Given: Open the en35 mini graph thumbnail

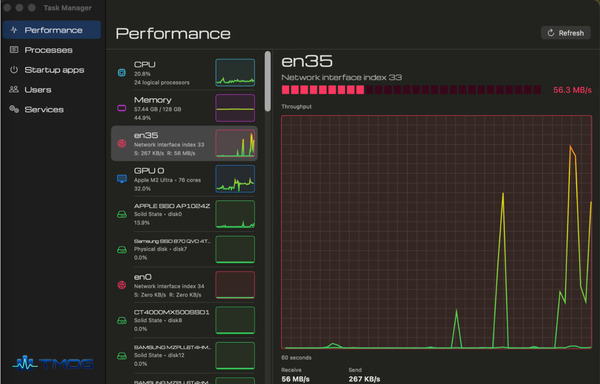Looking at the screenshot, I should pos(235,143).
